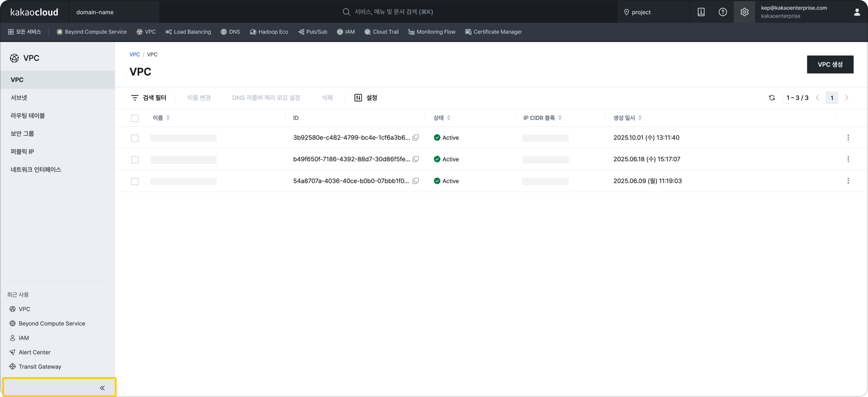Viewport: 868px width, 397px height.
Task: Collapse the sidebar with double chevron
Action: pos(102,388)
